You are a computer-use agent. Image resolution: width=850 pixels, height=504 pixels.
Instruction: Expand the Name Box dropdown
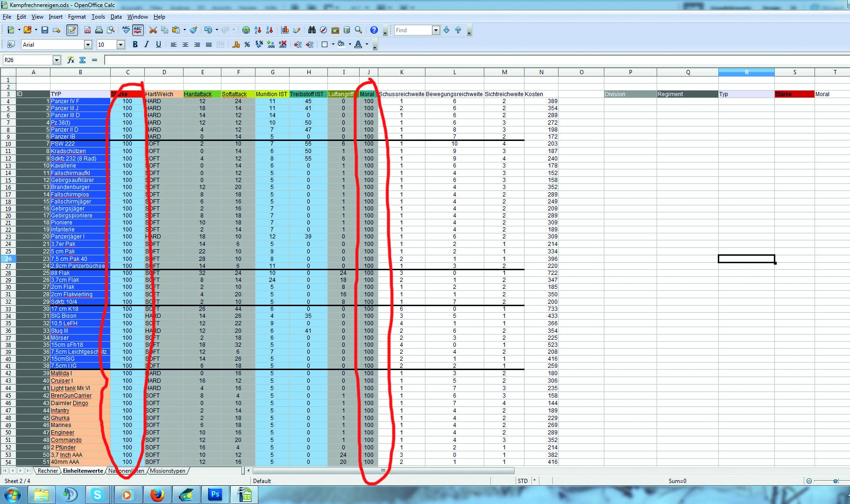coord(57,60)
